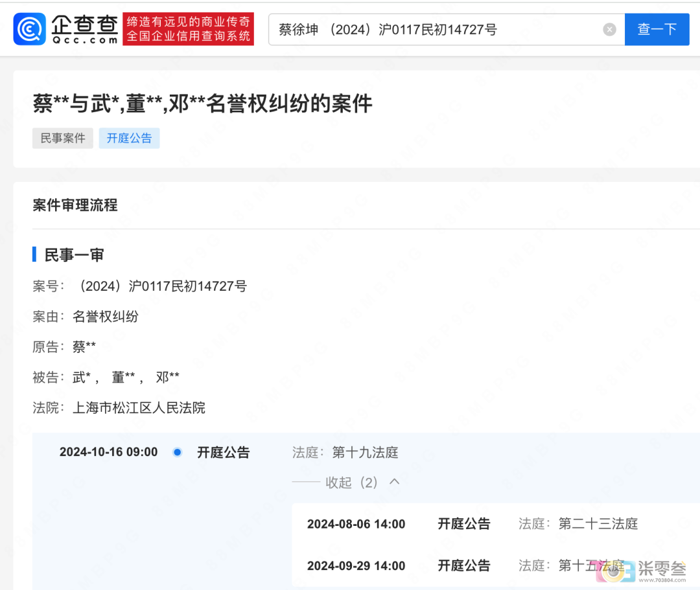This screenshot has width=700, height=590.
Task: Click the courtroom 第二十三法庭
Action: click(x=598, y=523)
